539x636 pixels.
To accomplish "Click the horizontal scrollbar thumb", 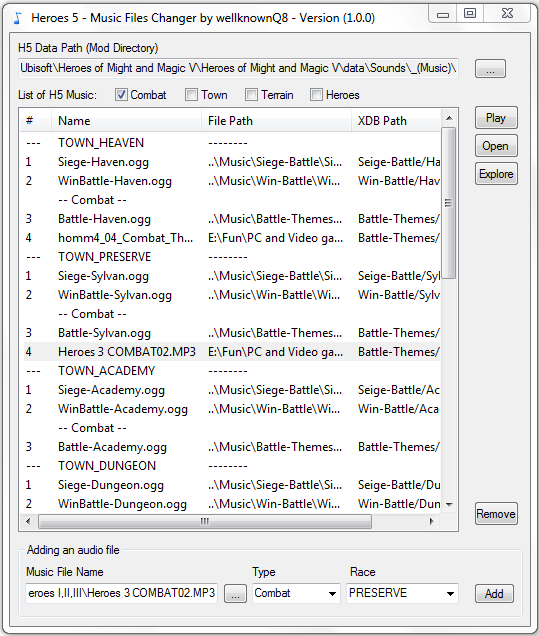I will (x=205, y=521).
